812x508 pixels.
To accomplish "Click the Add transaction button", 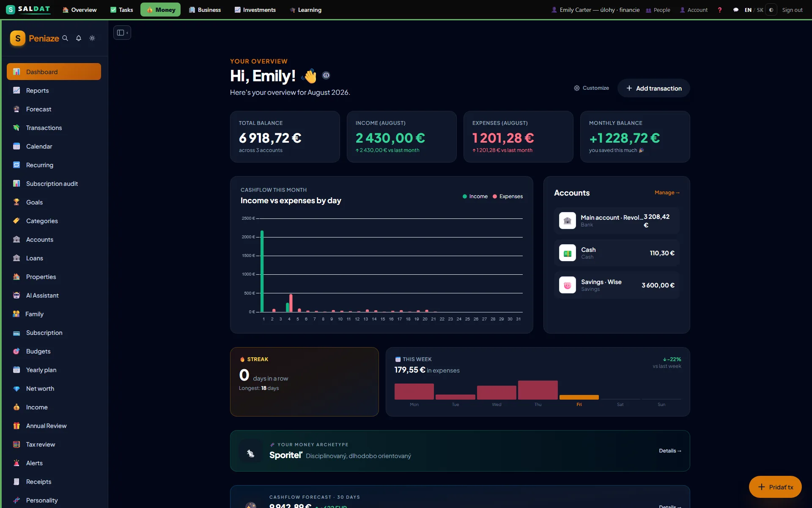I will tap(654, 88).
